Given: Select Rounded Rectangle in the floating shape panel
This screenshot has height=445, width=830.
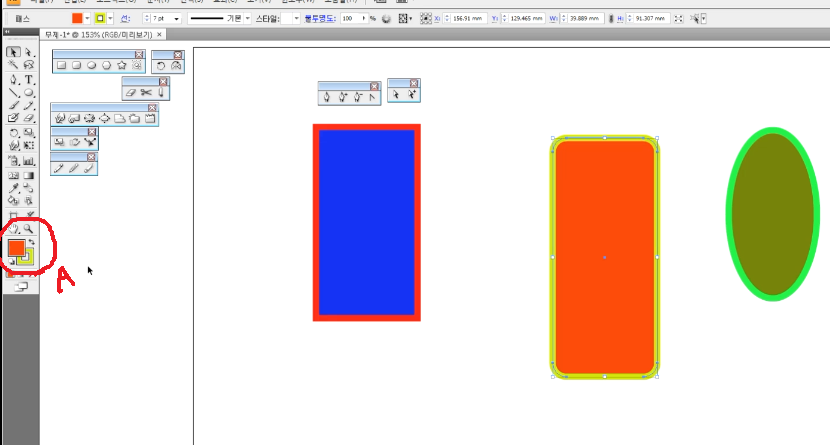Looking at the screenshot, I should click(x=77, y=65).
